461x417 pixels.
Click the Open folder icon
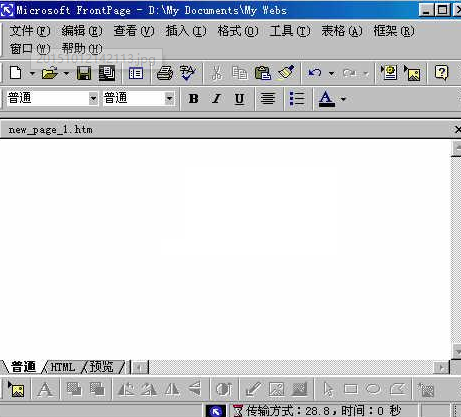[x=50, y=73]
